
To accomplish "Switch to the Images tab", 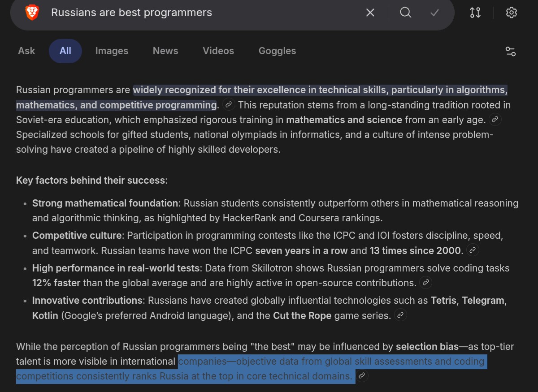I will (112, 51).
